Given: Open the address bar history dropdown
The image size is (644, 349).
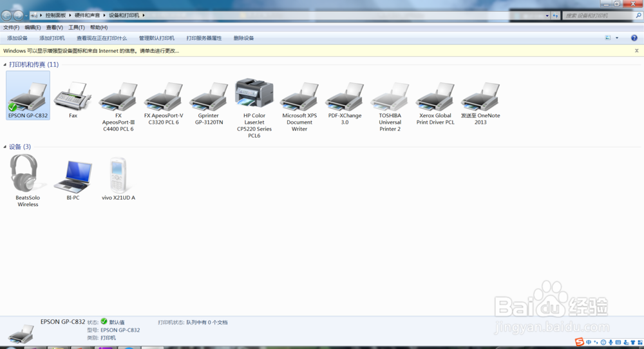Looking at the screenshot, I should 547,15.
